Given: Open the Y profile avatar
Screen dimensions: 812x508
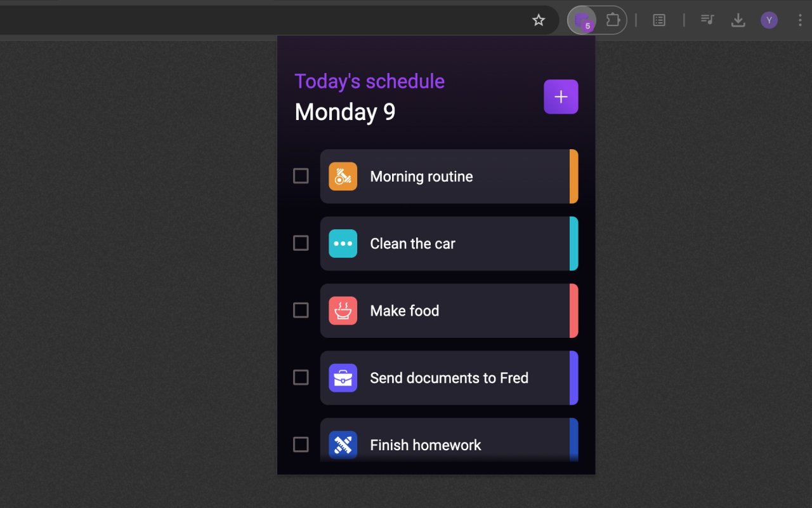Looking at the screenshot, I should [769, 20].
